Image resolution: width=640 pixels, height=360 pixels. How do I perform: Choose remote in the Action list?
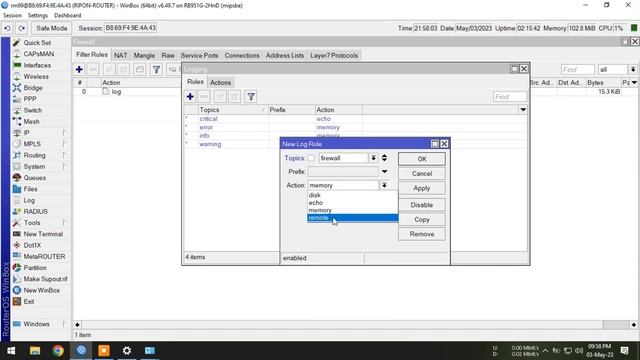coord(352,218)
